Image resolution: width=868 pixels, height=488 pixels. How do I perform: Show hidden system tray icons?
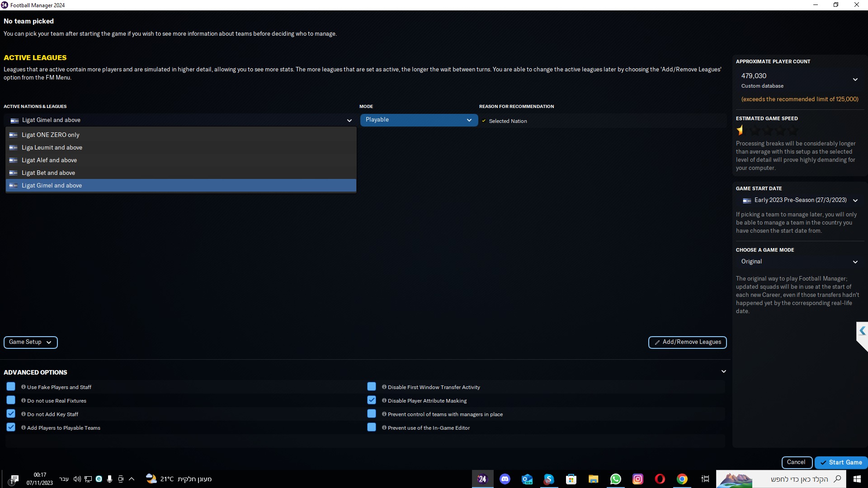[132, 479]
